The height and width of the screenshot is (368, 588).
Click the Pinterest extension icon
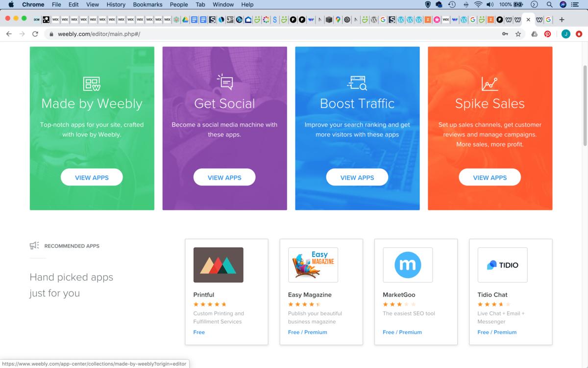[548, 34]
